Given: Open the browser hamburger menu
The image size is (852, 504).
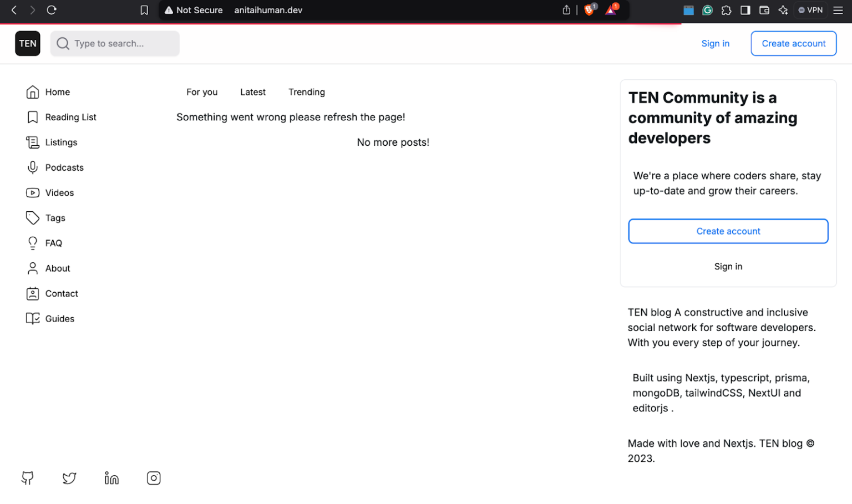Looking at the screenshot, I should [839, 10].
